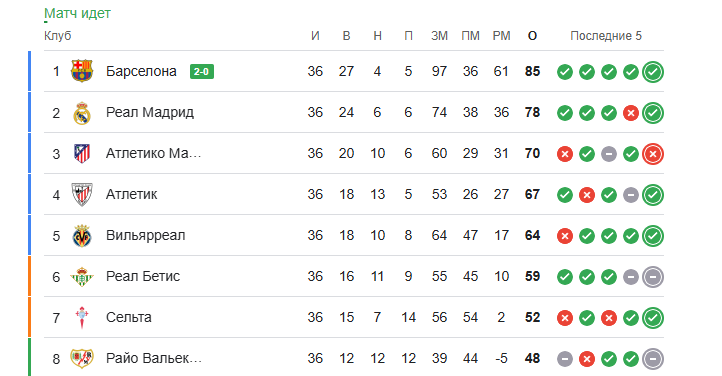Click Real Madrid's red loss icon
722x376 pixels.
coord(631,113)
